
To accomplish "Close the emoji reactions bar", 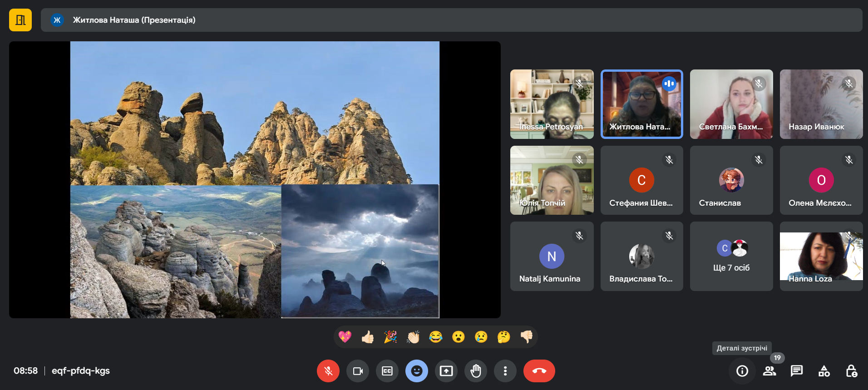I will click(416, 371).
